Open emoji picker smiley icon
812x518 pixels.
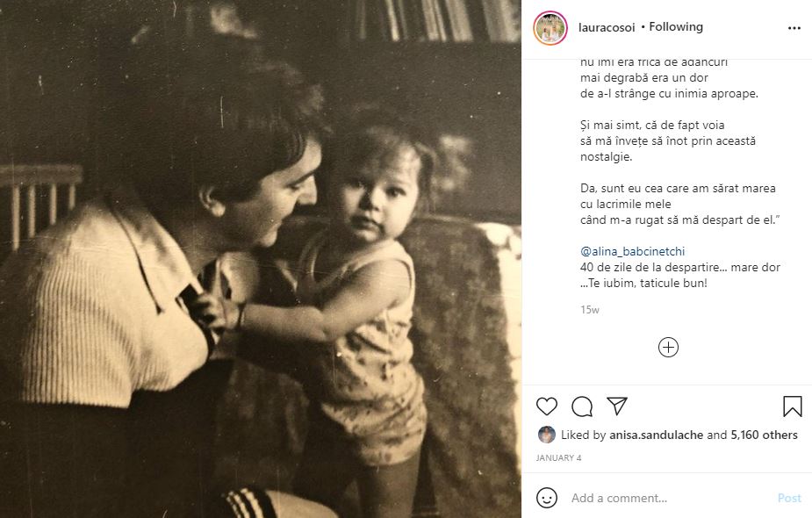pos(547,498)
